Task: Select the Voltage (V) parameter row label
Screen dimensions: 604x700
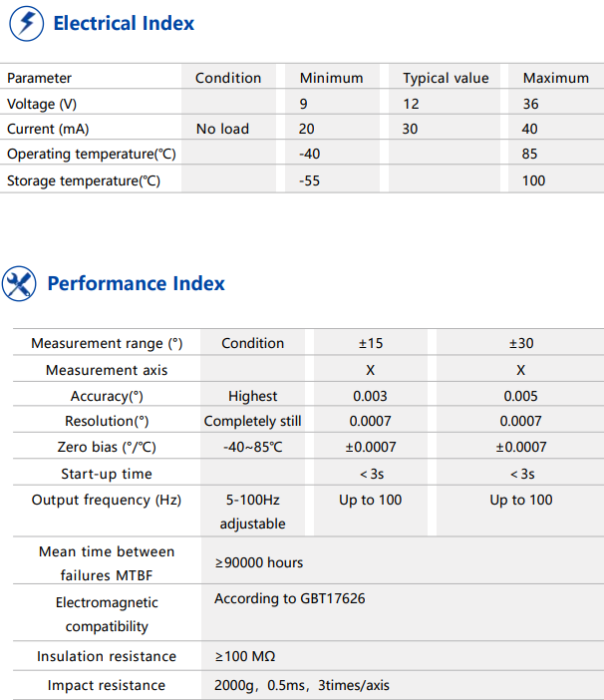Action: (42, 104)
